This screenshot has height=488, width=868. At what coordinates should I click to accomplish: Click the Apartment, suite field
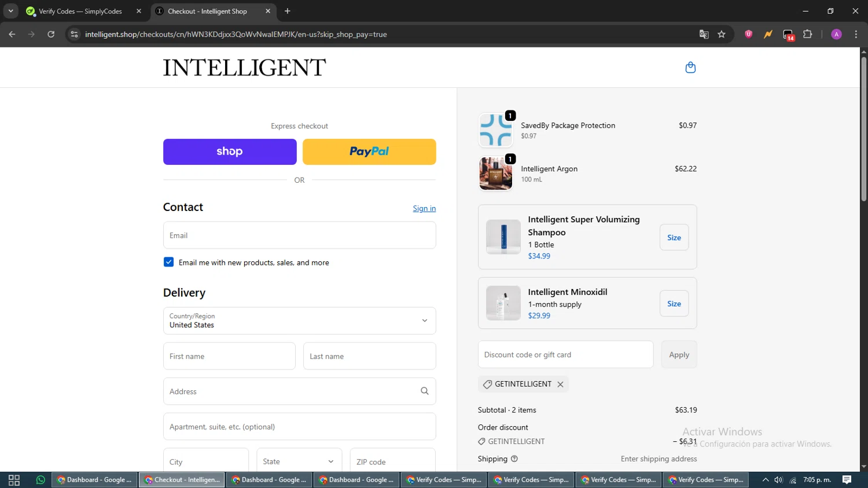pyautogui.click(x=299, y=427)
